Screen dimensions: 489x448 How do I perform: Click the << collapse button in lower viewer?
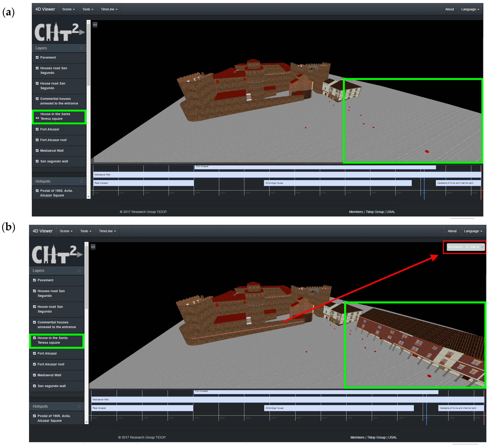point(93,247)
